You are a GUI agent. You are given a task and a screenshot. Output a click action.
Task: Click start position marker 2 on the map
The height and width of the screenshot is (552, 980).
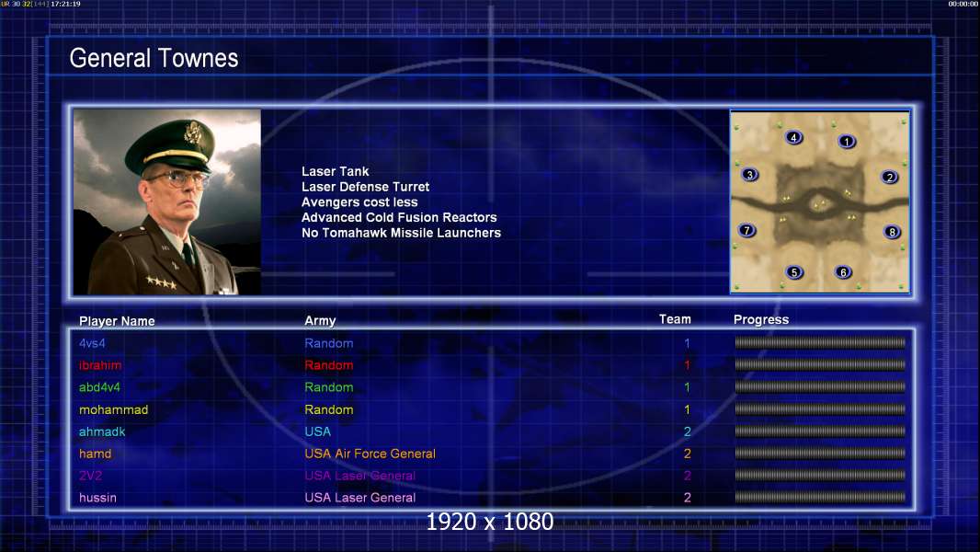click(889, 178)
